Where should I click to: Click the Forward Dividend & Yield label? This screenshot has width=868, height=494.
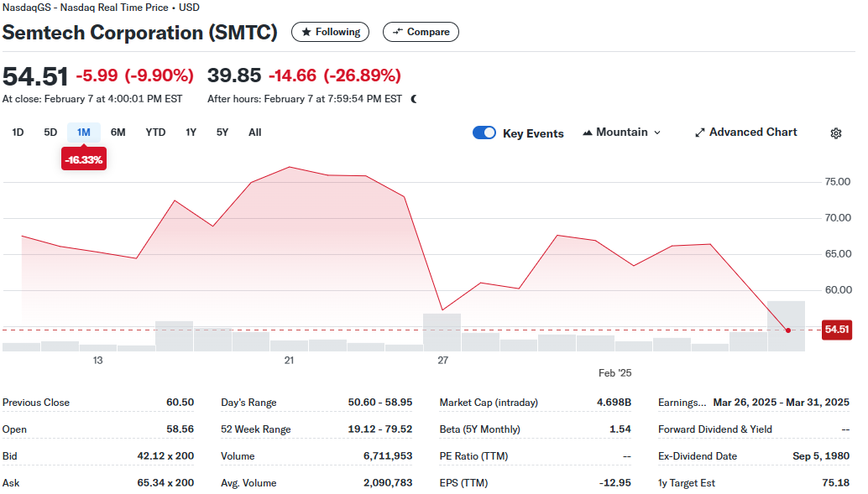click(715, 429)
